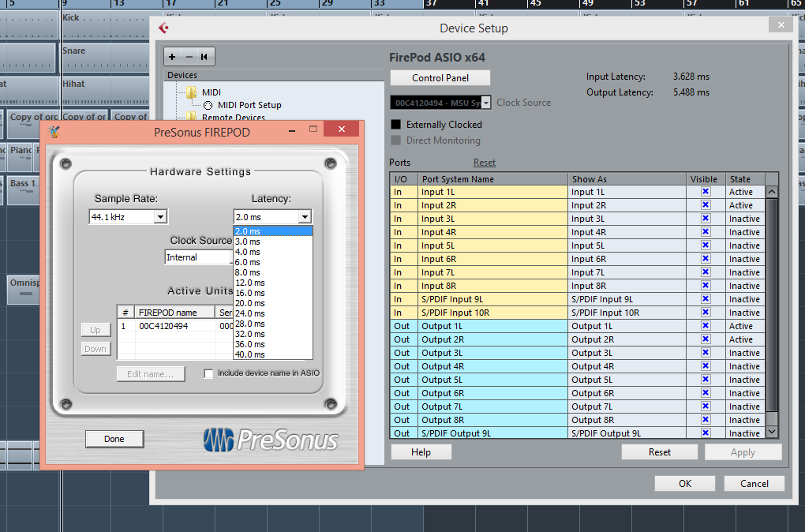Open the Latency dropdown arrow
The height and width of the screenshot is (532, 805).
pos(305,217)
